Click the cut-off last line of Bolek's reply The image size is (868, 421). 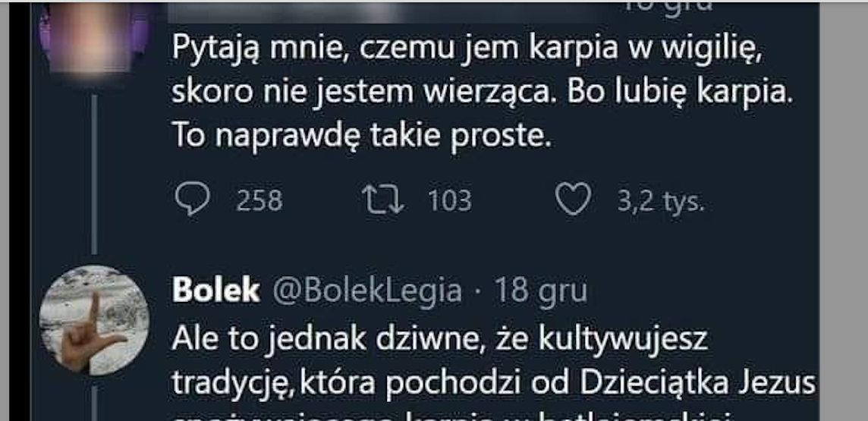point(455,415)
